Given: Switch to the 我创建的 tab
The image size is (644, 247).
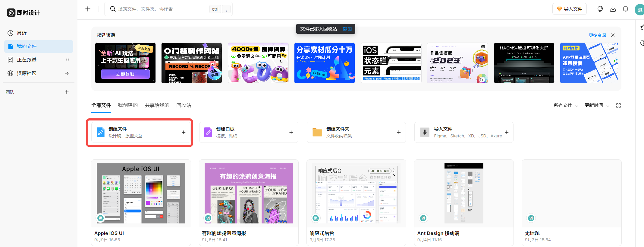Looking at the screenshot, I should [x=128, y=105].
